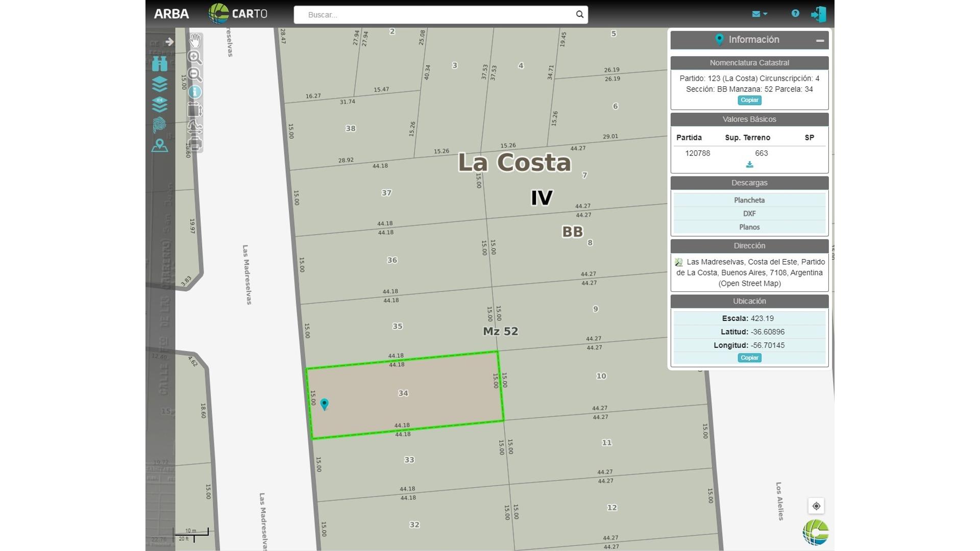Select the pan hand tool
Screen dimensions: 980x551
195,40
